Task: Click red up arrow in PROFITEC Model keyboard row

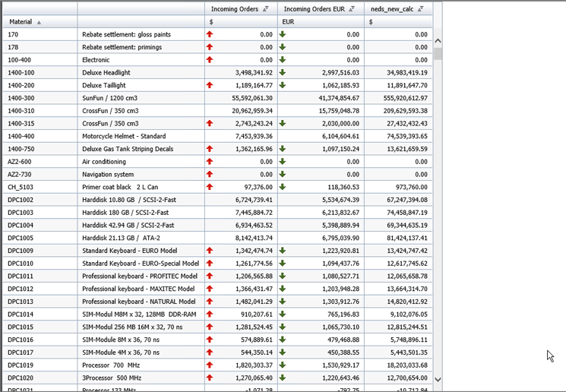Action: point(210,276)
